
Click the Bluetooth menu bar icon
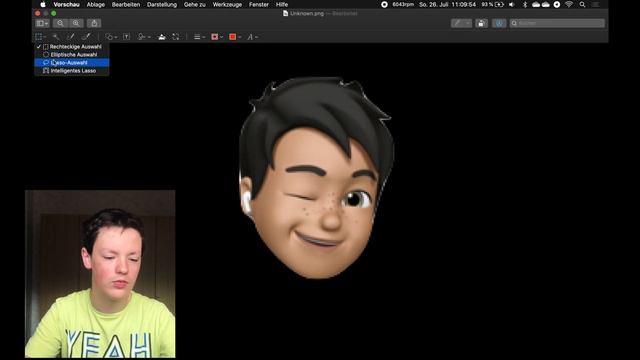pos(525,4)
